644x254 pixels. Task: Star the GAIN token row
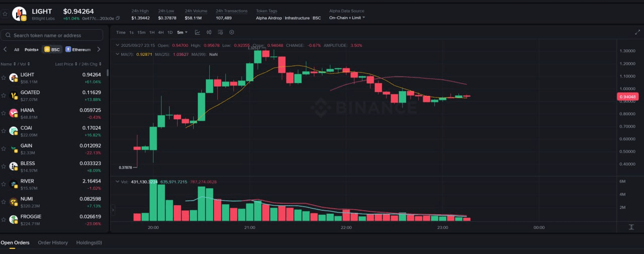pos(4,148)
